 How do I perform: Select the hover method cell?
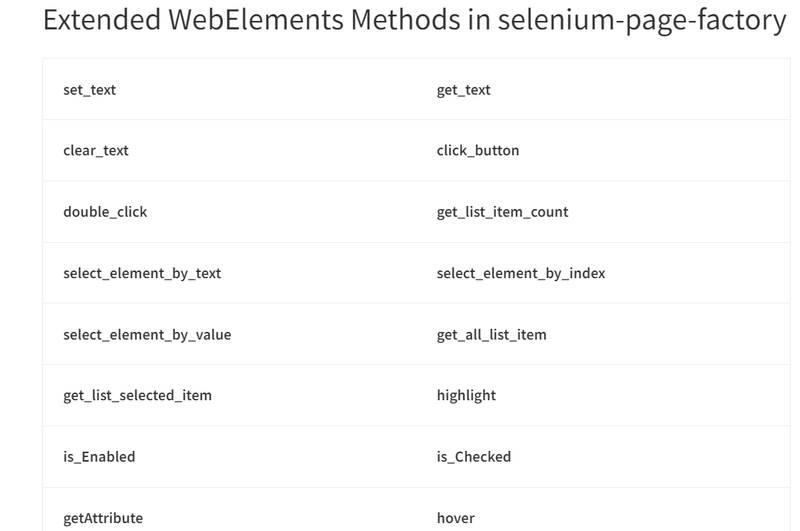455,517
